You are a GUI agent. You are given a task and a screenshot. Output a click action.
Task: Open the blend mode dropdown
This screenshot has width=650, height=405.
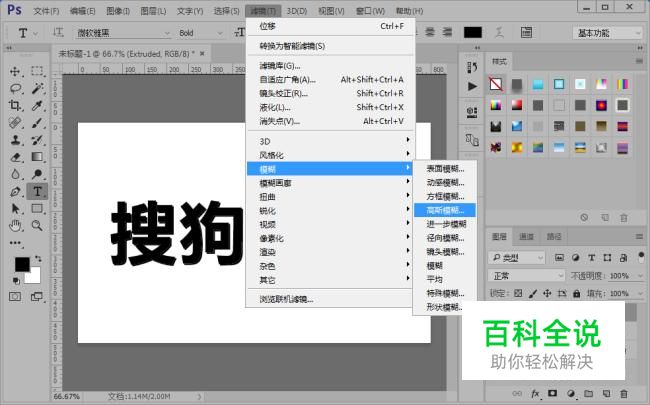click(527, 276)
